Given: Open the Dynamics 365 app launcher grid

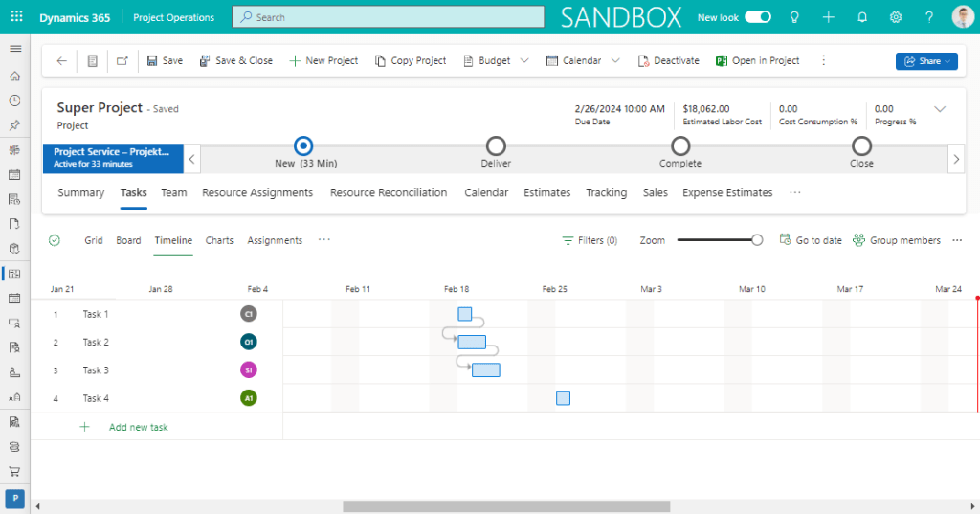Looking at the screenshot, I should click(16, 17).
